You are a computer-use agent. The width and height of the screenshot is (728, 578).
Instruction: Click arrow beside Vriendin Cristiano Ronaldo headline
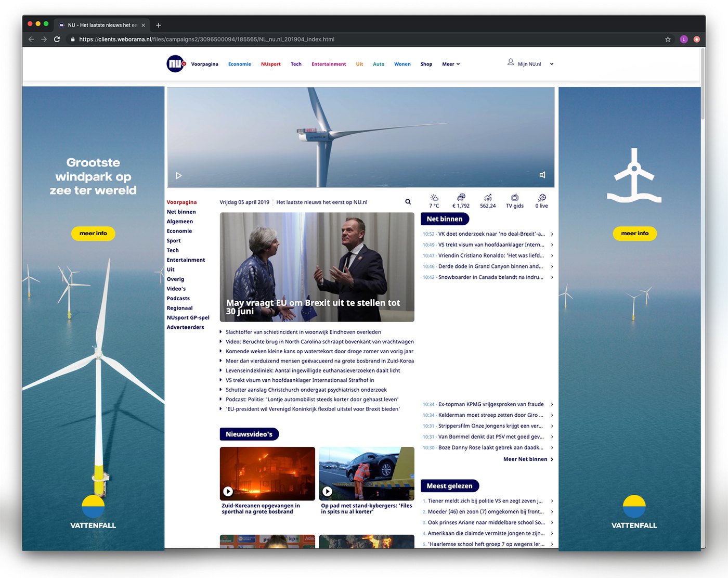552,255
